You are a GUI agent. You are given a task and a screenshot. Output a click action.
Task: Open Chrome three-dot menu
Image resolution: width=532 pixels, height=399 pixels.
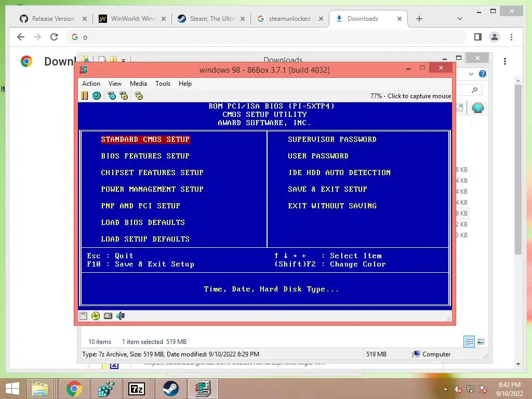point(511,37)
